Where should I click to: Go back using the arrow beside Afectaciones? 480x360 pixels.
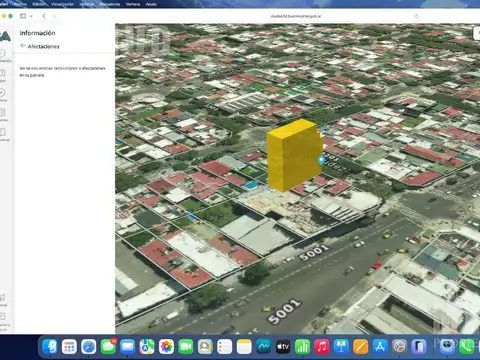coord(23,46)
